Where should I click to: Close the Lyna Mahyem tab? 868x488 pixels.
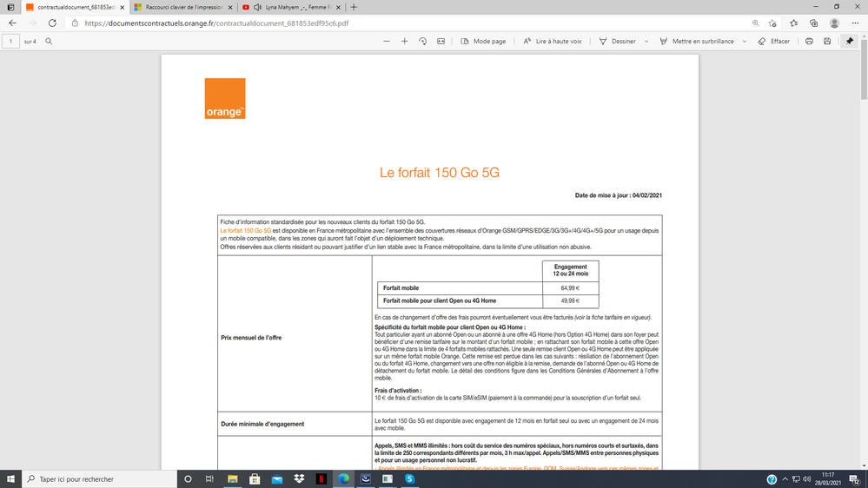pos(338,7)
